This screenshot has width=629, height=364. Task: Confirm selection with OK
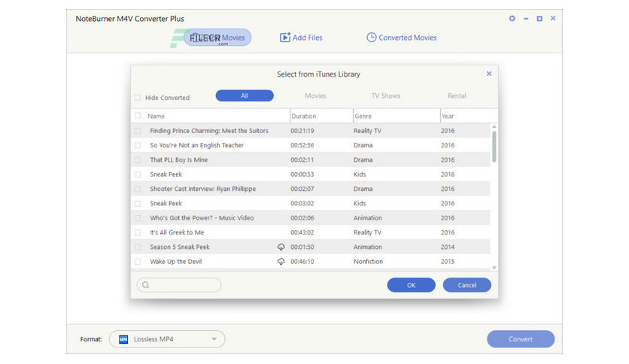click(x=411, y=285)
